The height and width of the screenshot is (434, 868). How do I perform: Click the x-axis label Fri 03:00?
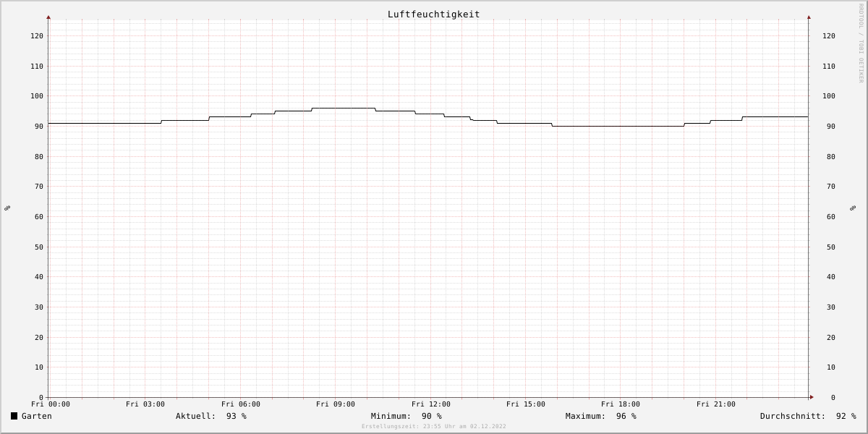tap(145, 404)
